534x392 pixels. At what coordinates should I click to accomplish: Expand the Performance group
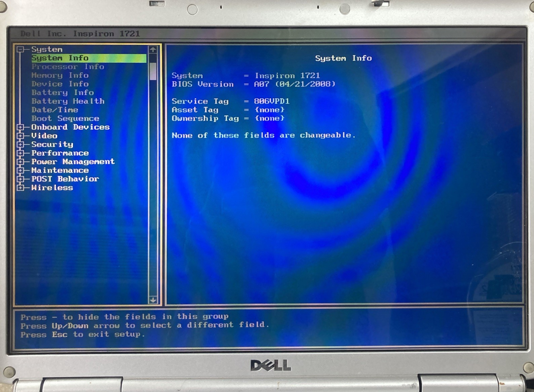tap(21, 153)
